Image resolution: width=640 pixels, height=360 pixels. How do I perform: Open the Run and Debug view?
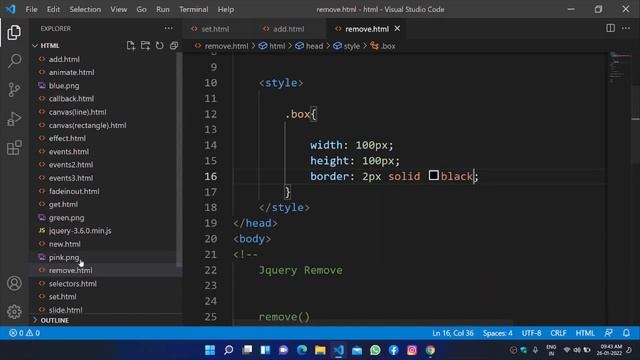tap(14, 119)
